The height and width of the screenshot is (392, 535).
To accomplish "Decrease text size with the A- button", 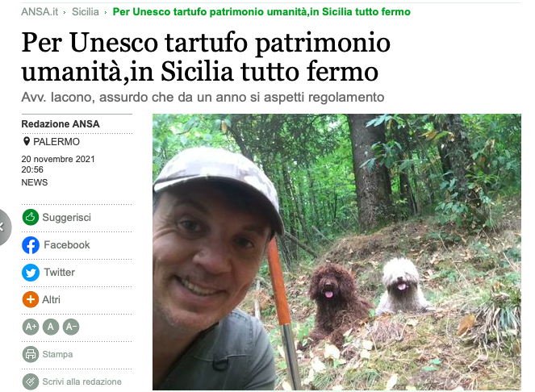I will tap(71, 327).
